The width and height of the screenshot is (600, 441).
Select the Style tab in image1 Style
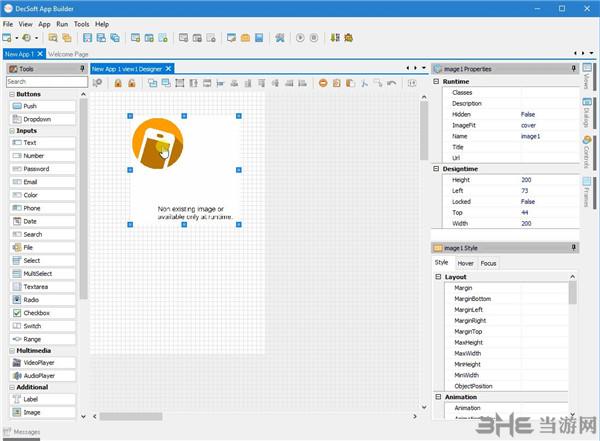tap(442, 263)
